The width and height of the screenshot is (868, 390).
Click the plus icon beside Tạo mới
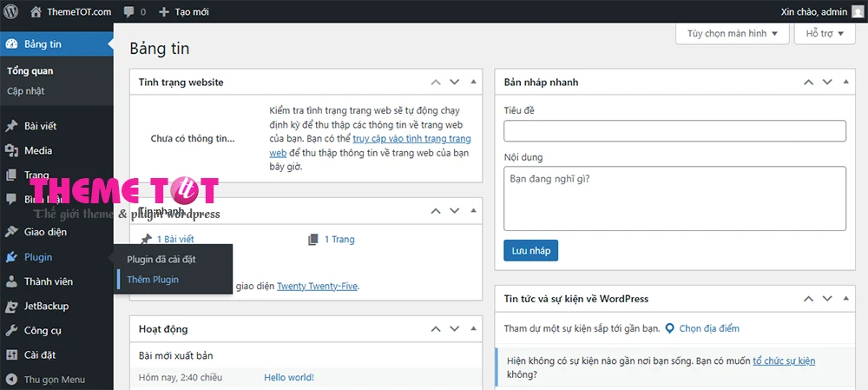pyautogui.click(x=163, y=11)
